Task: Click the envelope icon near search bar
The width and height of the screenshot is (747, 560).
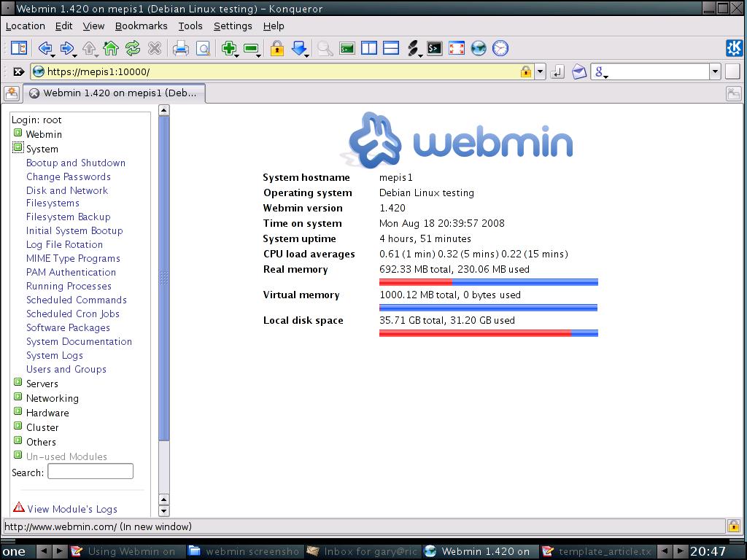Action: pyautogui.click(x=578, y=72)
